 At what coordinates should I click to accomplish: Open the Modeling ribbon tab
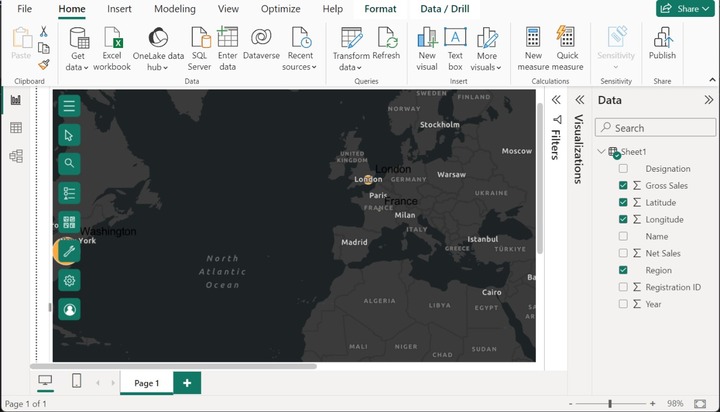[x=175, y=9]
